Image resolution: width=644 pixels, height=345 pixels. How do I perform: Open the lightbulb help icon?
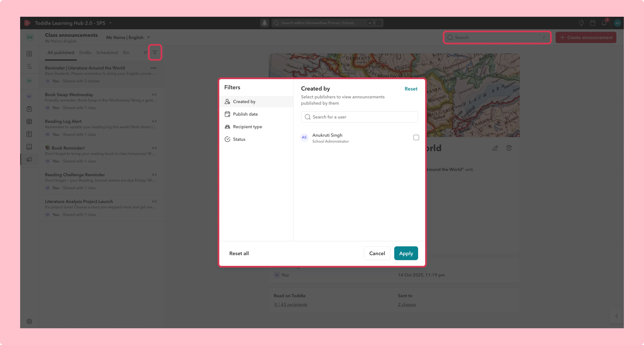[x=581, y=23]
